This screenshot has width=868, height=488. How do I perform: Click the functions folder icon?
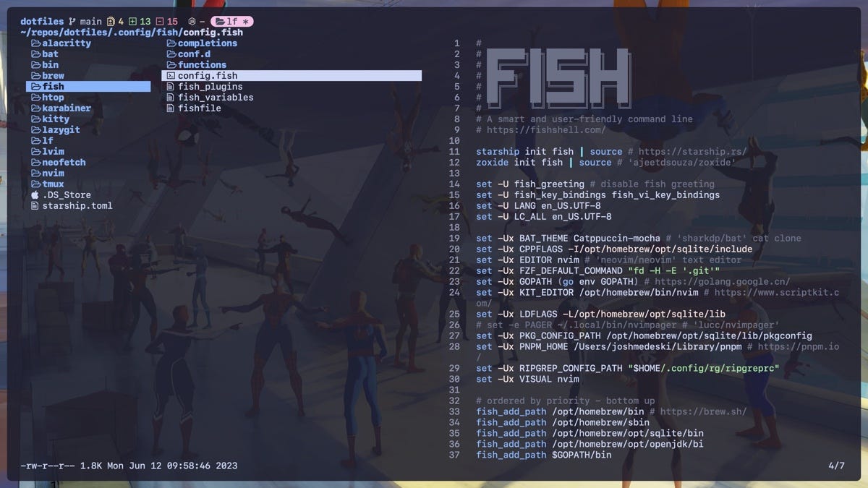171,65
